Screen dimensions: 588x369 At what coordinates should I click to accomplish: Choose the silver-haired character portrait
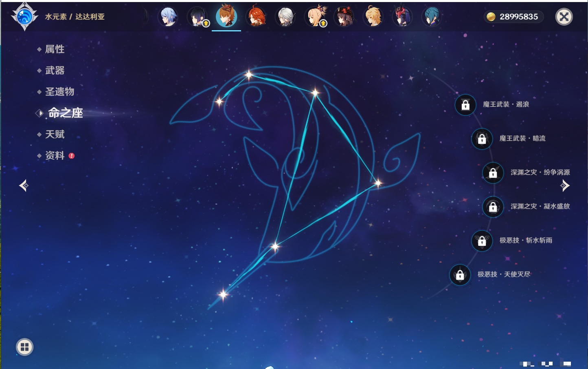pyautogui.click(x=285, y=17)
